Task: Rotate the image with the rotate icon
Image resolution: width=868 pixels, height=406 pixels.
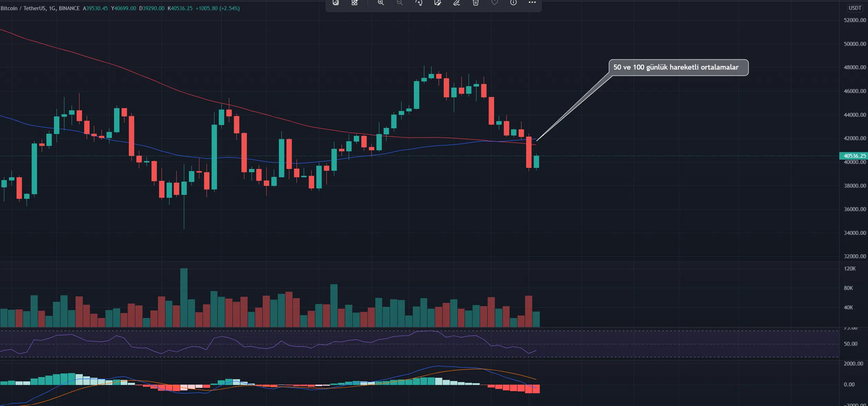Action: click(x=419, y=3)
